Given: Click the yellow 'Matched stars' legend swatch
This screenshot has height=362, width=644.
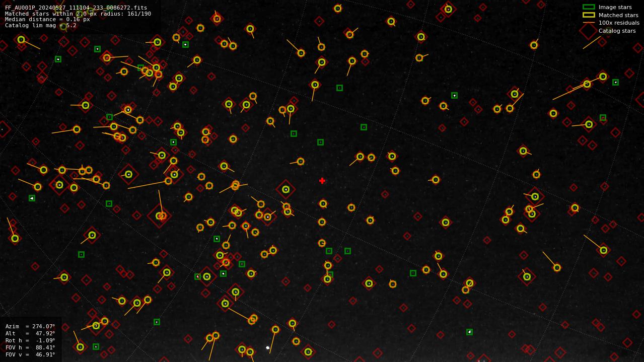Looking at the screenshot, I should (589, 15).
